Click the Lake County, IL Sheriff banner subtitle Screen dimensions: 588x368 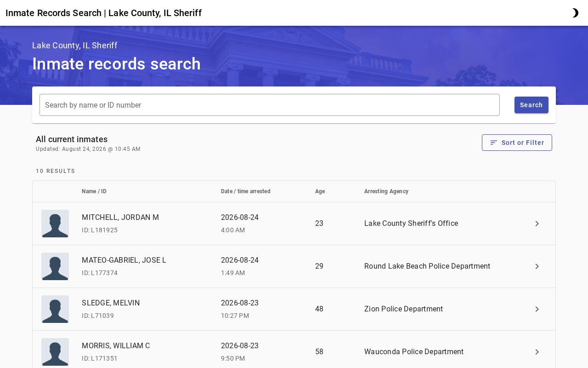75,46
